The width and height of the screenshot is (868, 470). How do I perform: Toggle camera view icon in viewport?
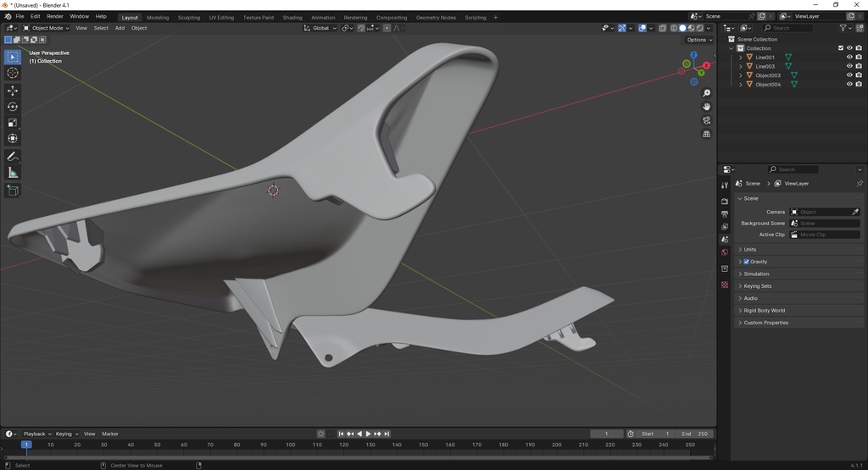point(706,120)
